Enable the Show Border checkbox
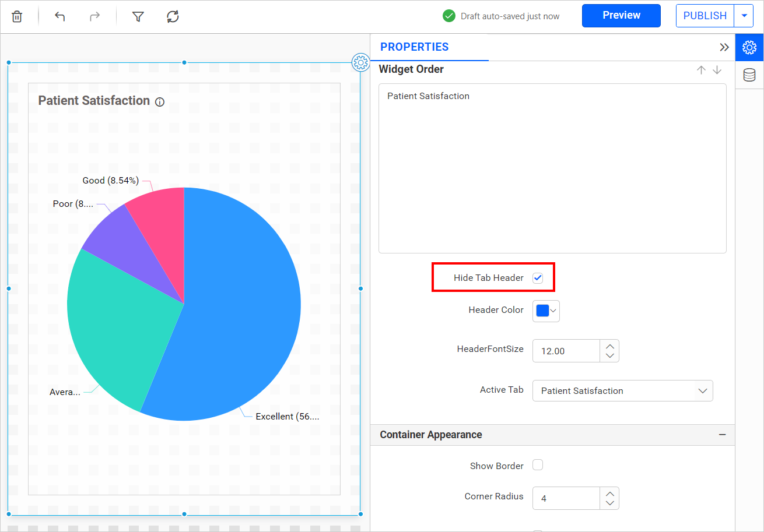Screen dimensions: 764x532 click(x=538, y=465)
